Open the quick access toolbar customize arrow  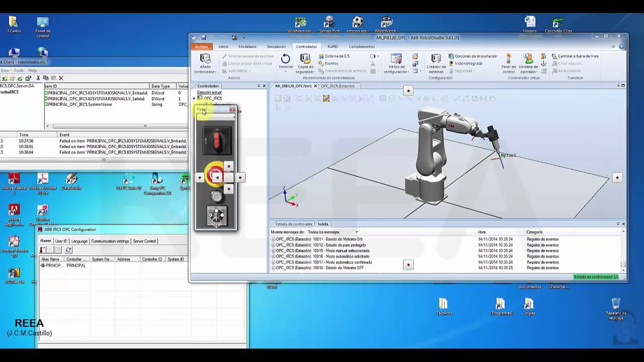pos(245,38)
